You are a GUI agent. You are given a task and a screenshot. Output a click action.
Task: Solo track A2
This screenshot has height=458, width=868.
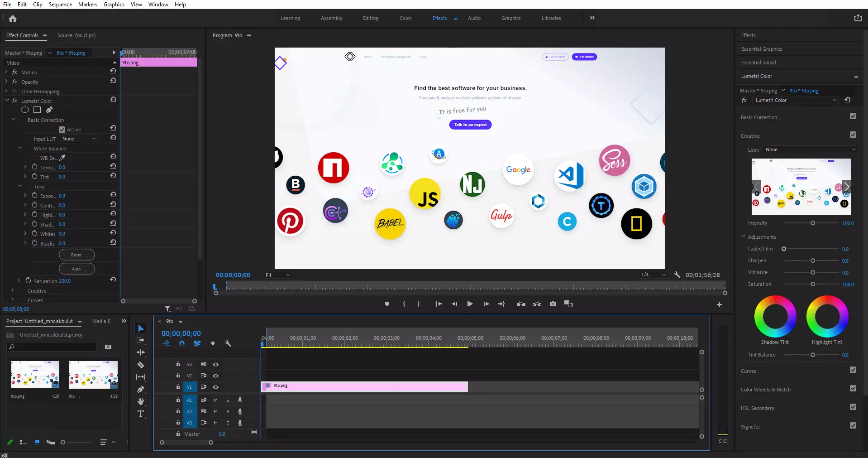pos(228,411)
